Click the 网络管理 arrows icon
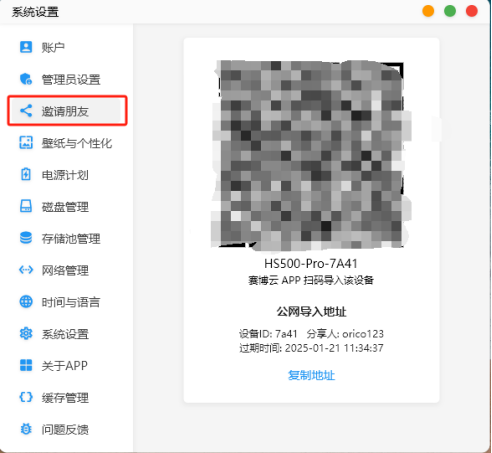Image resolution: width=492 pixels, height=453 pixels. point(26,270)
